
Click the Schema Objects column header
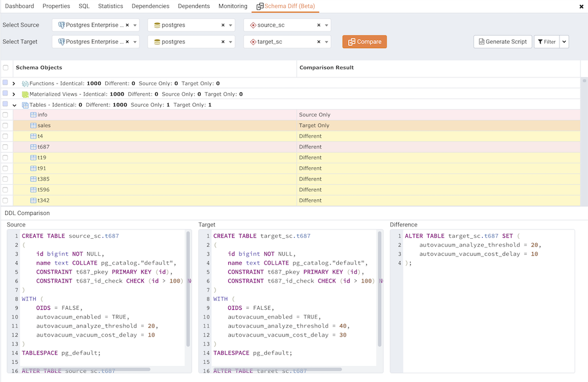tap(39, 68)
